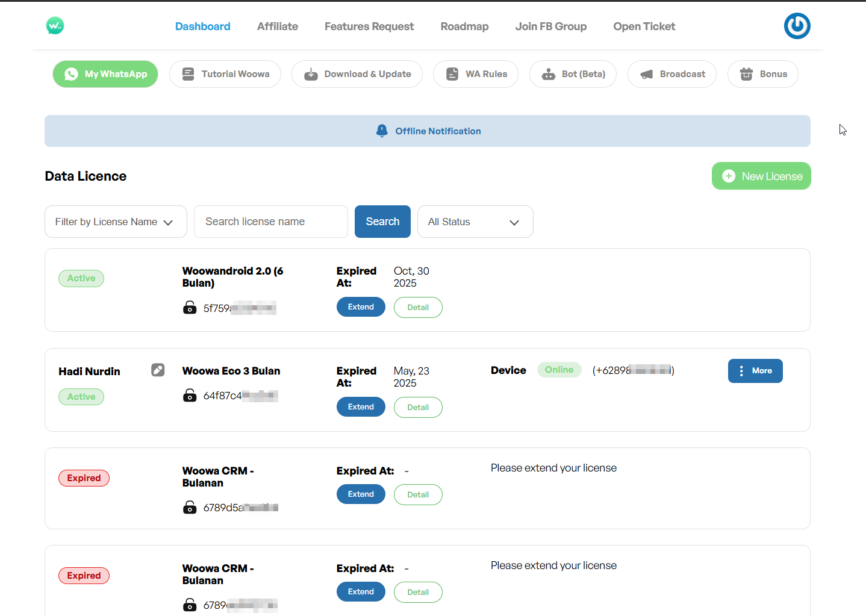Click the Offline Notification bell icon
The image size is (866, 616).
(382, 131)
